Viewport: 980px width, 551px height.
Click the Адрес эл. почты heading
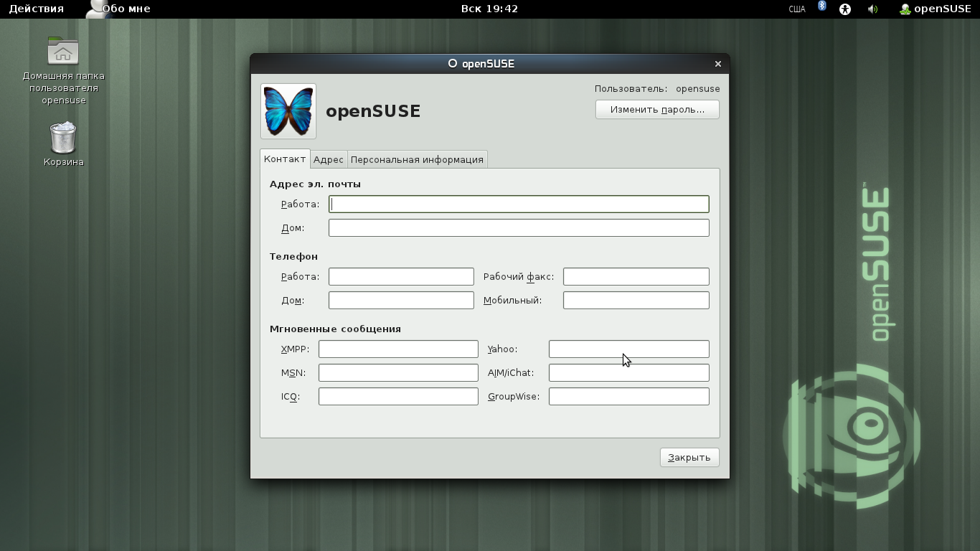tap(315, 184)
